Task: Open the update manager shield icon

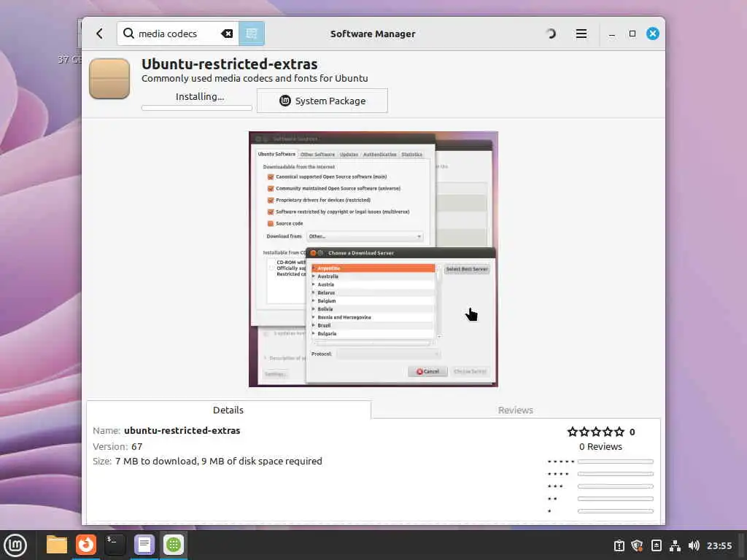Action: pyautogui.click(x=638, y=545)
